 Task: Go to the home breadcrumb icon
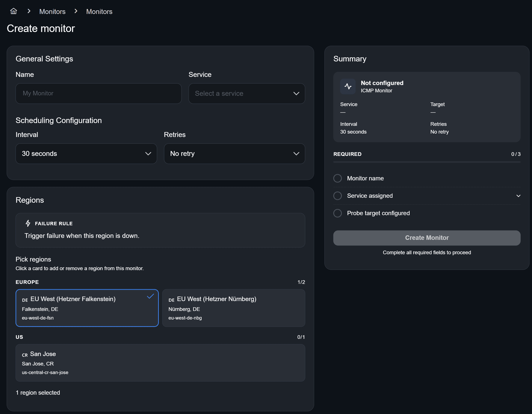coord(14,11)
